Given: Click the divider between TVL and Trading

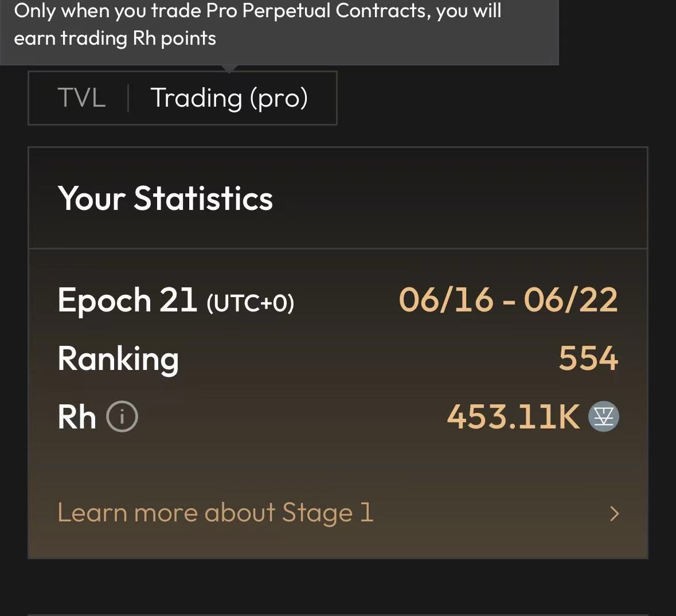Looking at the screenshot, I should [x=128, y=98].
